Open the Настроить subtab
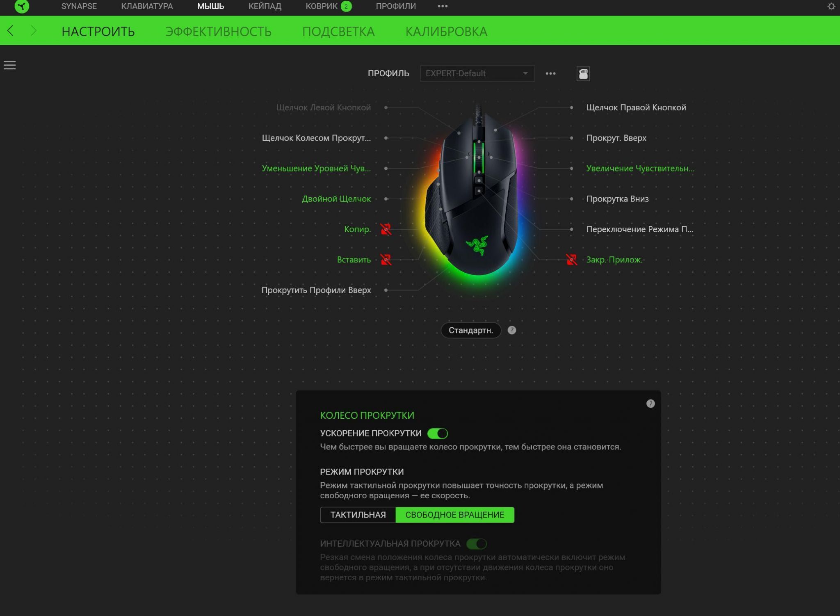Screen dimensions: 840x616 [98, 32]
